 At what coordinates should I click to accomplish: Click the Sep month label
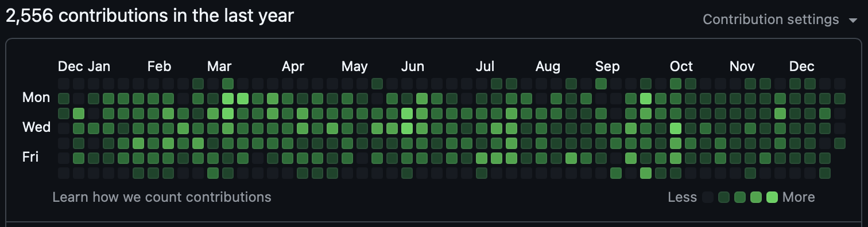coord(607,66)
